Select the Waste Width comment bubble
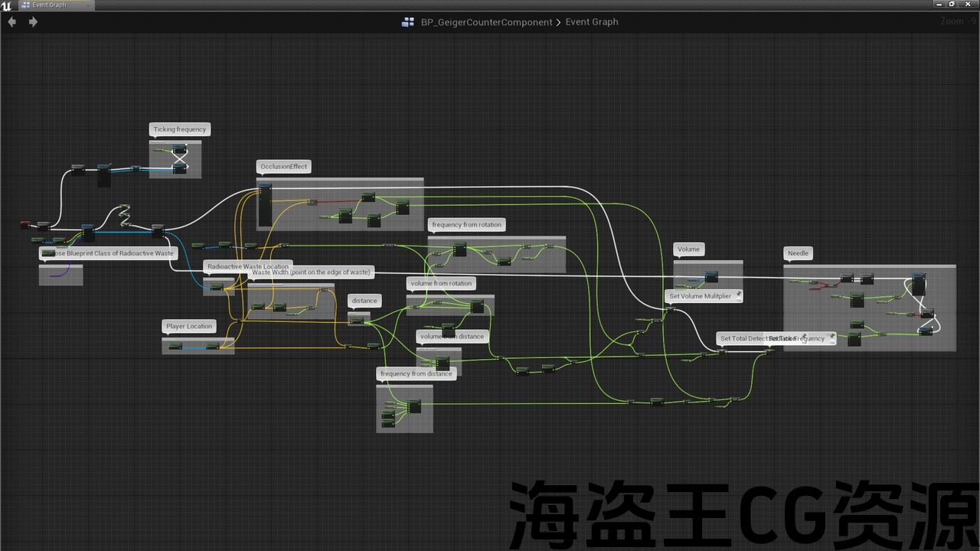980x551 pixels. [311, 272]
